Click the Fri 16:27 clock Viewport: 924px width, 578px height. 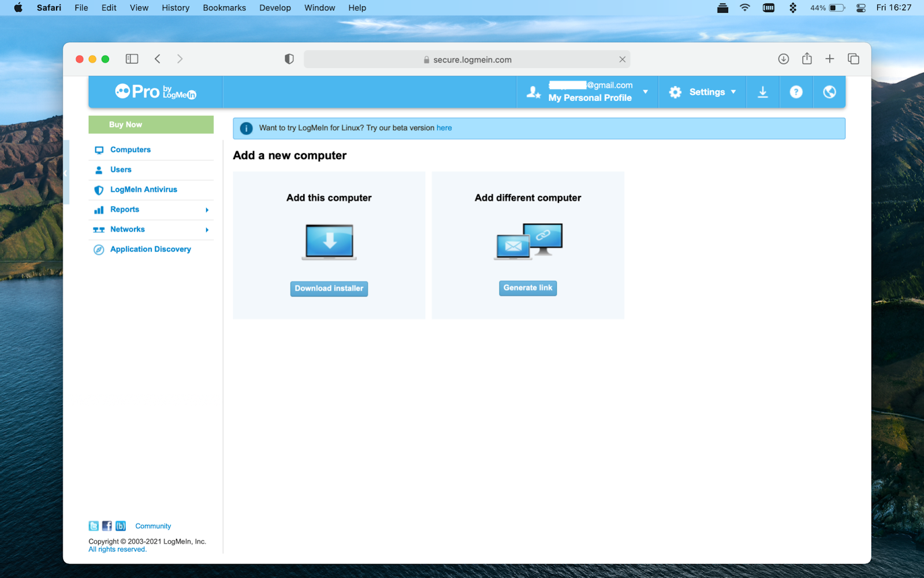(894, 8)
